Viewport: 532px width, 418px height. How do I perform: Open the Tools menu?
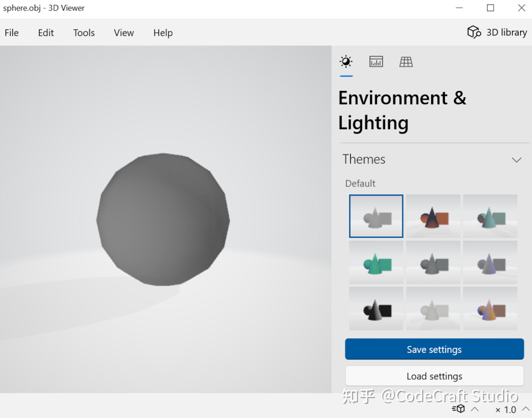(x=84, y=33)
